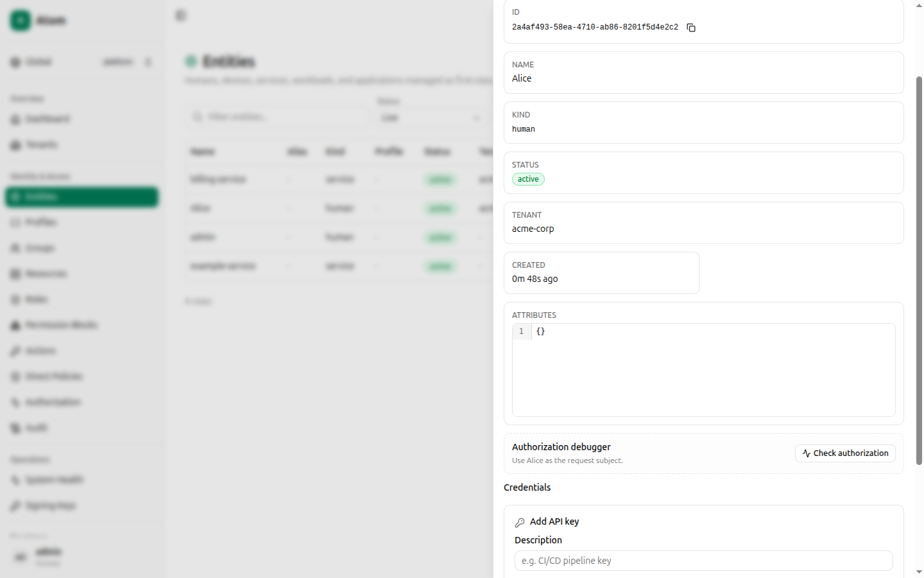
Task: Select the ID value 2a4af493-58ea-4710-ab86-8201f5d4e2c2
Action: 595,28
